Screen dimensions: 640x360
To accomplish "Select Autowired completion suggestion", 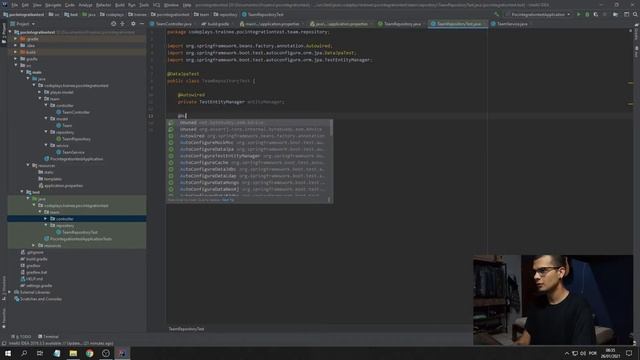I will click(249, 136).
